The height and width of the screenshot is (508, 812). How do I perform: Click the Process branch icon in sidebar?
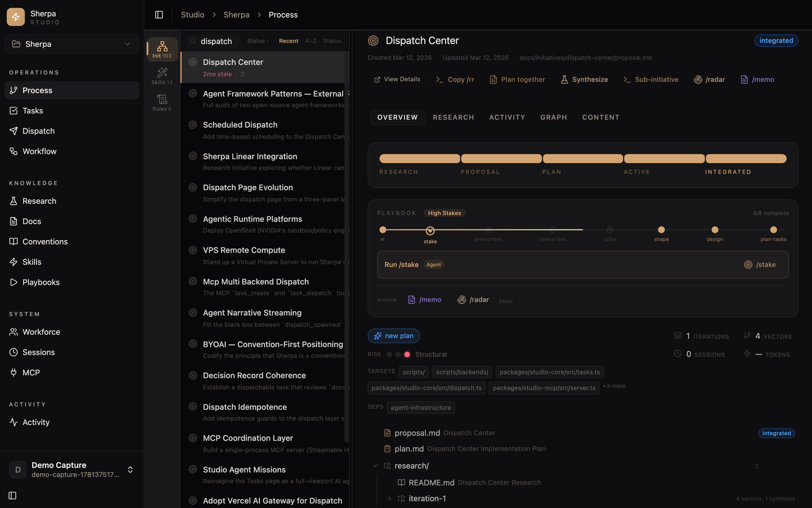(14, 90)
